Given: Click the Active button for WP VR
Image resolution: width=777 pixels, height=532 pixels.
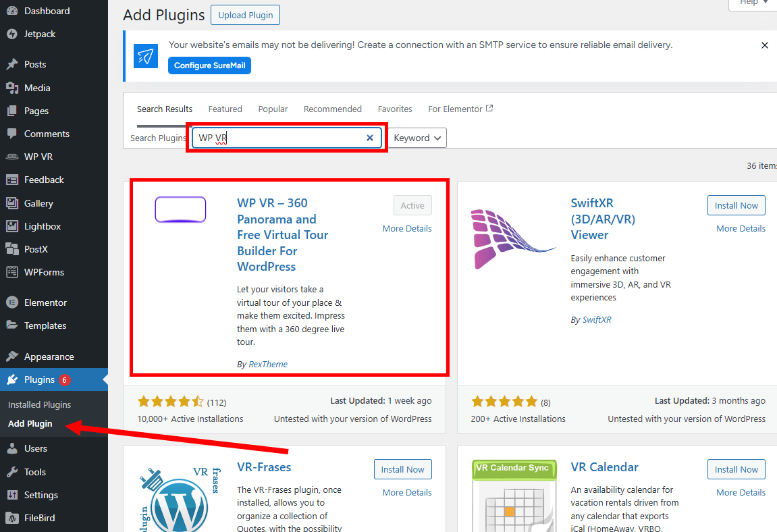Looking at the screenshot, I should click(x=412, y=205).
